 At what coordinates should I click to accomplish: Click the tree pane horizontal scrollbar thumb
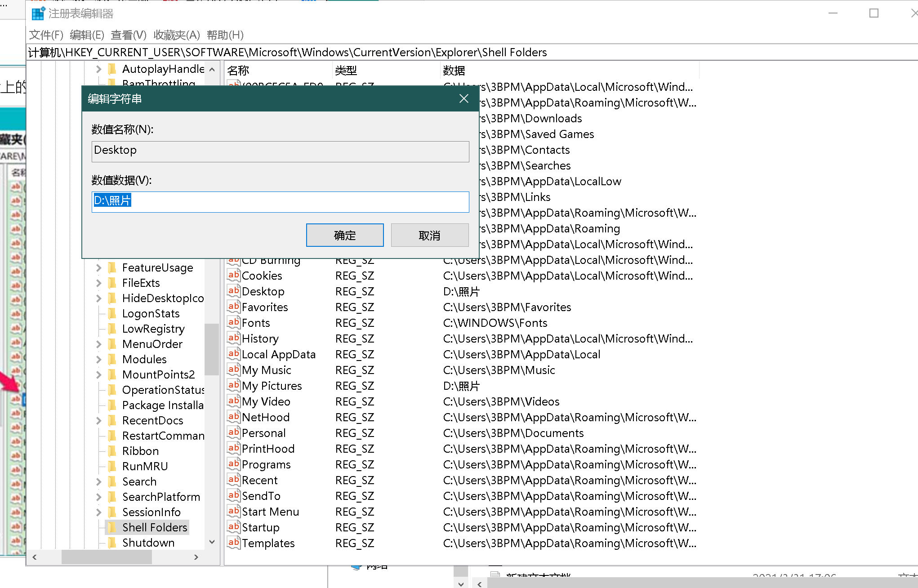[107, 557]
